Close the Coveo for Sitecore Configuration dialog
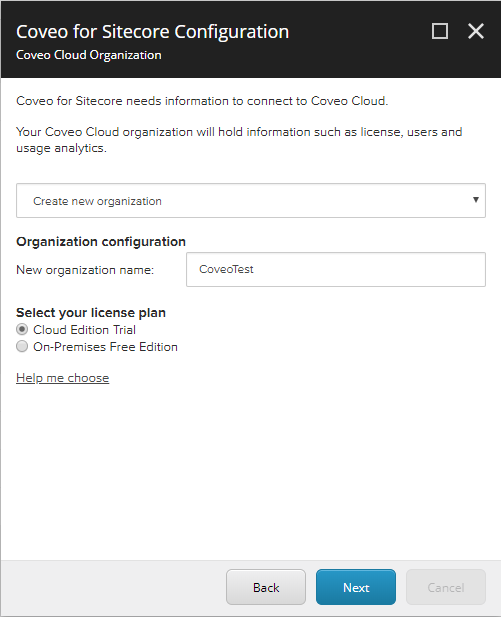 [x=476, y=31]
